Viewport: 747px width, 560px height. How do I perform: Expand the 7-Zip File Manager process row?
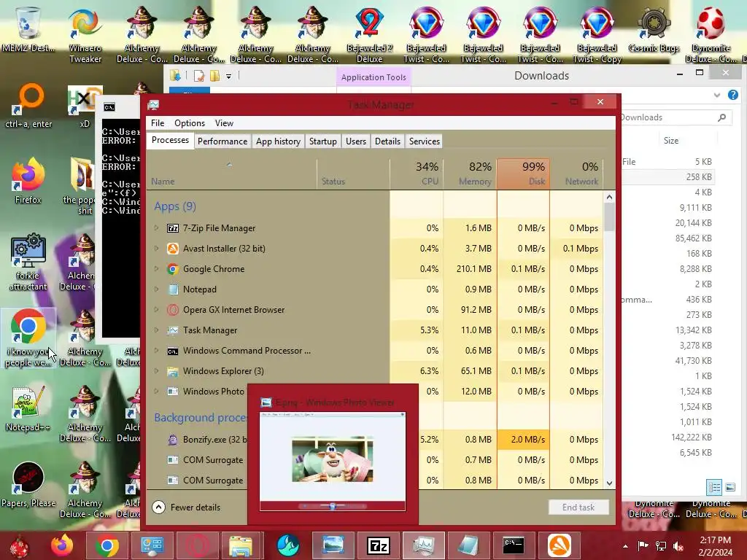pos(156,228)
